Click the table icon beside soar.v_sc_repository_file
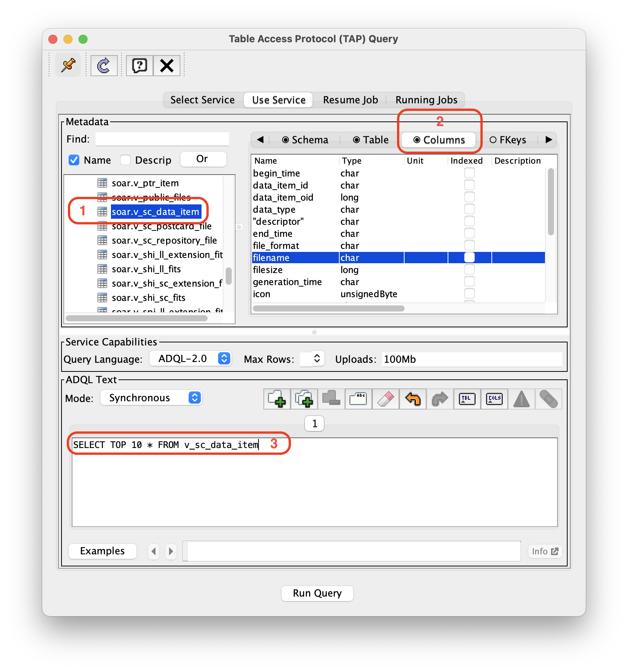 click(102, 241)
